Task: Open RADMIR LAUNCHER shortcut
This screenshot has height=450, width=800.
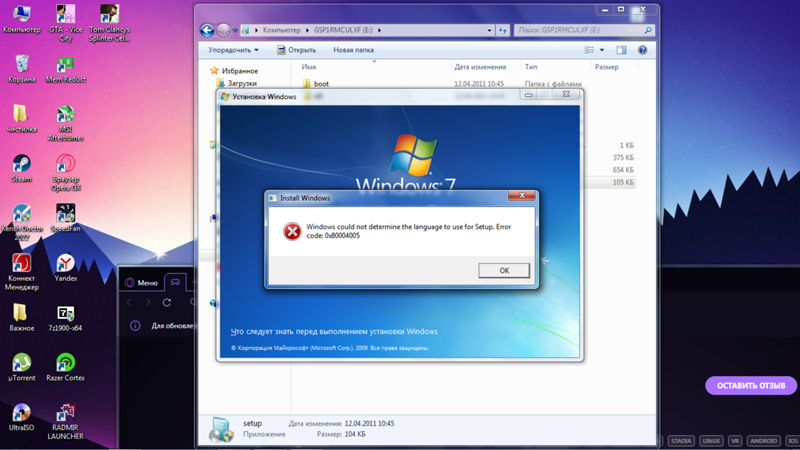Action: click(65, 421)
